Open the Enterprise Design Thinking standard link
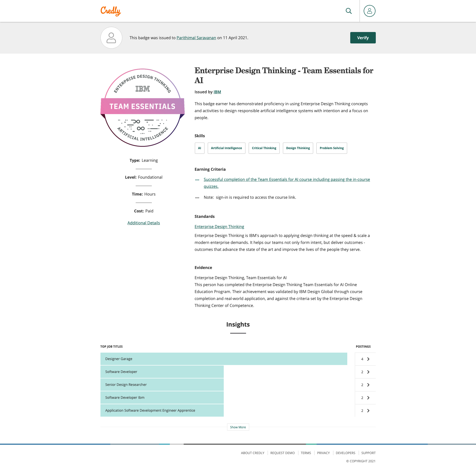 point(219,227)
